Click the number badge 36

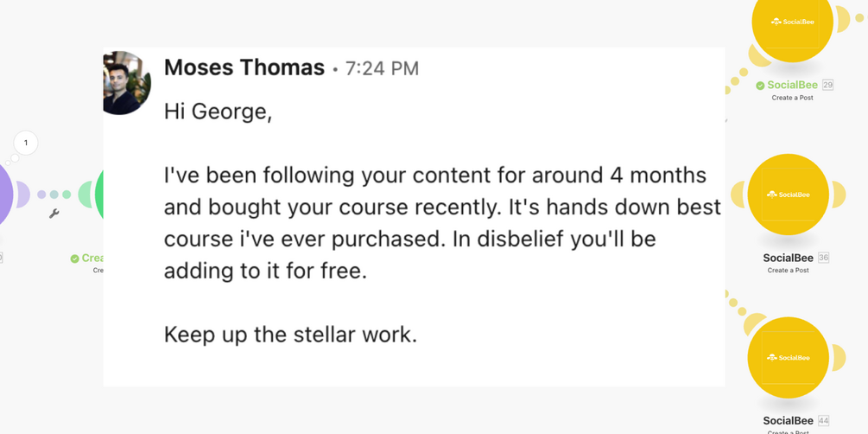tap(823, 258)
